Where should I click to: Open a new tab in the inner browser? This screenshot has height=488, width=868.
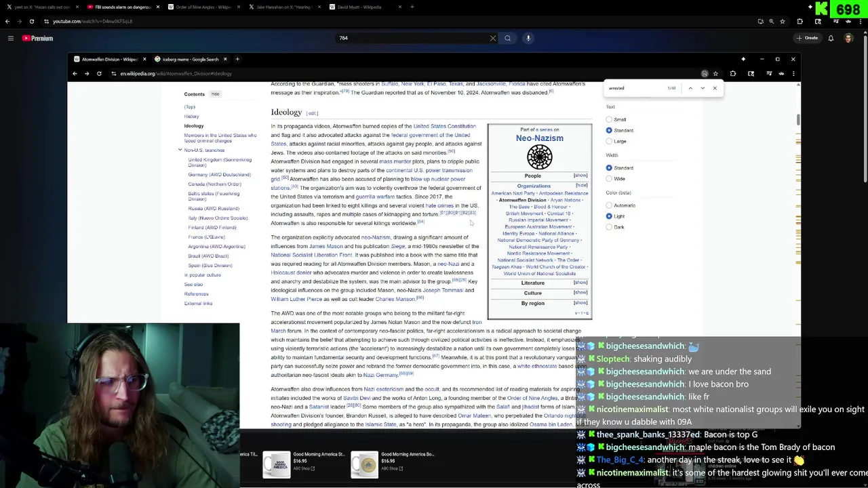point(237,59)
